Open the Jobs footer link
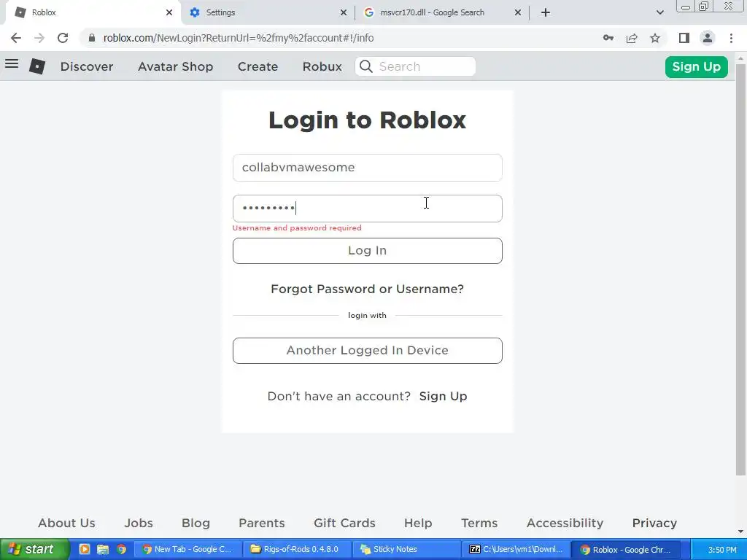 (139, 523)
